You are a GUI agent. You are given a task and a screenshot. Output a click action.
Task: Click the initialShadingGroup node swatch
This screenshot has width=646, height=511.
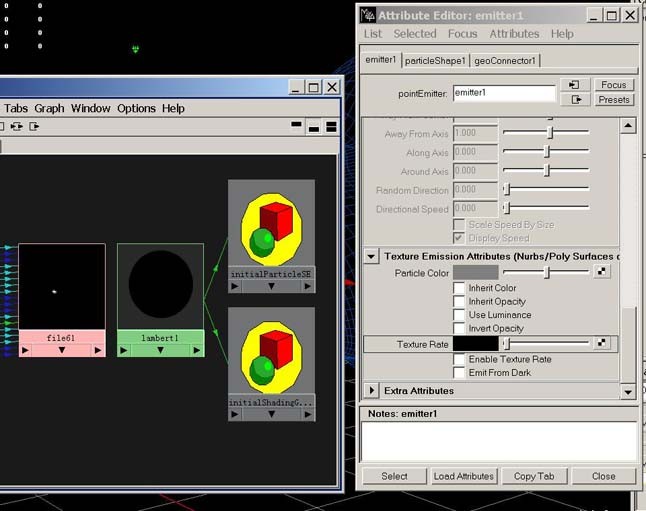point(271,353)
